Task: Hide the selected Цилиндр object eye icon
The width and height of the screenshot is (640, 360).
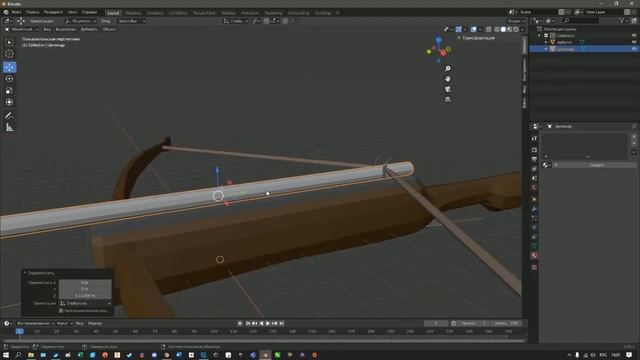Action: point(634,49)
